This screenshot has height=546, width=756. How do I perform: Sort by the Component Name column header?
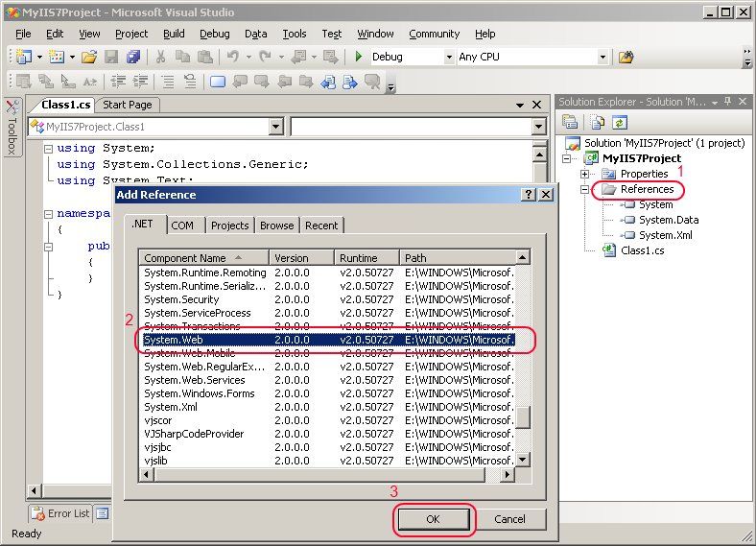tap(204, 258)
